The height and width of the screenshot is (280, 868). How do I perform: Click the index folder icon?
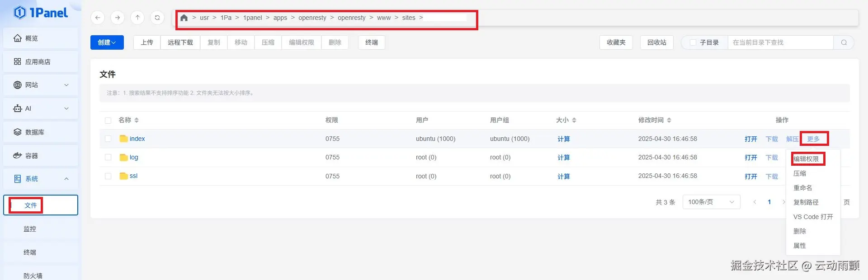point(123,139)
